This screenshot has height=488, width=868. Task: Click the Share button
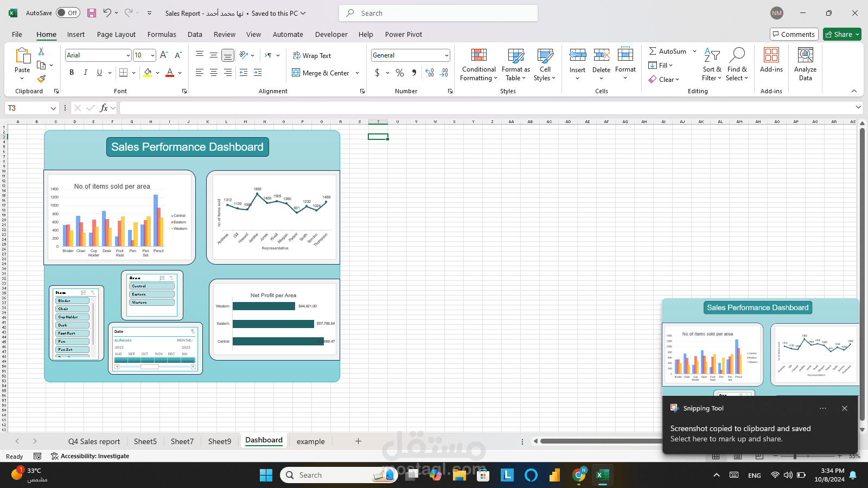842,34
